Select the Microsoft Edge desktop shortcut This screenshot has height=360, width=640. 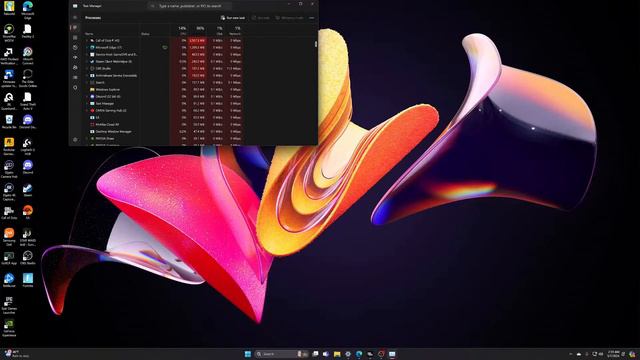coord(28,10)
